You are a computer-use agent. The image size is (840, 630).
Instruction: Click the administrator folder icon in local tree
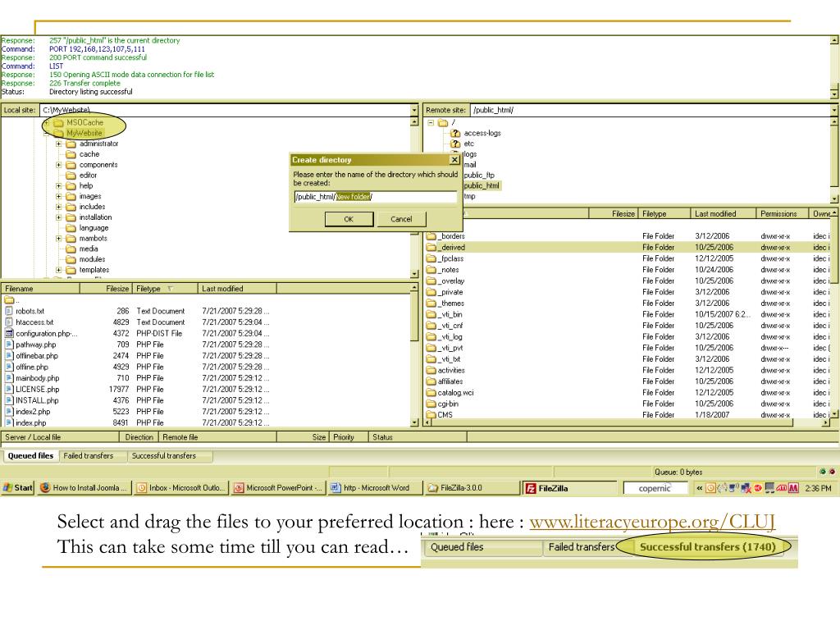71,144
